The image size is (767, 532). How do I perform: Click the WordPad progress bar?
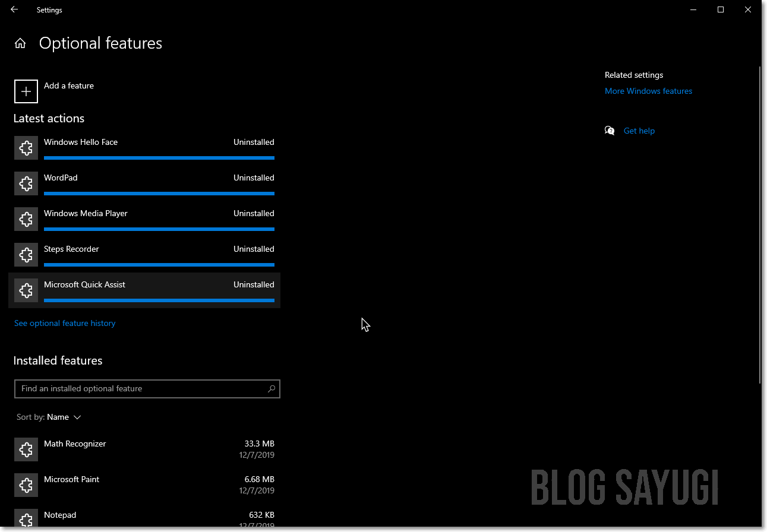159,194
